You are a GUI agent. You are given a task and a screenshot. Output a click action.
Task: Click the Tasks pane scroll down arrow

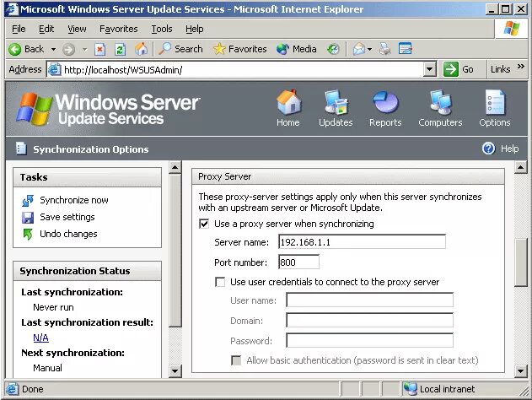tap(175, 371)
